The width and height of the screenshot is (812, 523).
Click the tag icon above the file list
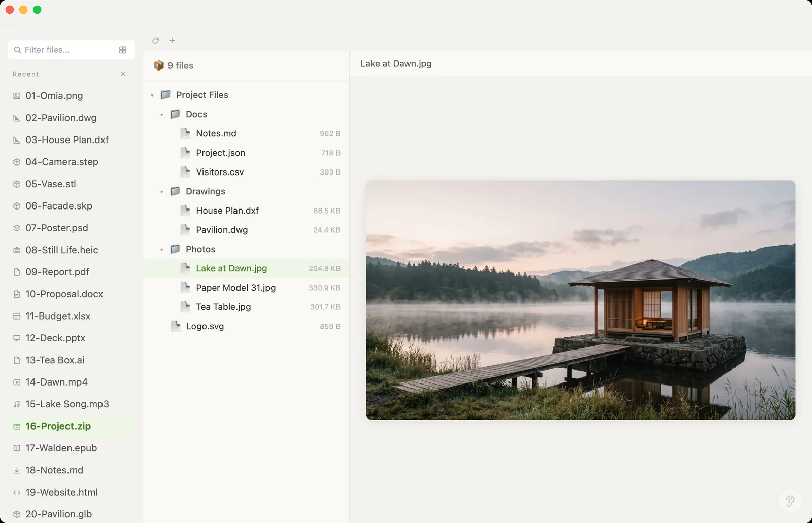pos(156,41)
